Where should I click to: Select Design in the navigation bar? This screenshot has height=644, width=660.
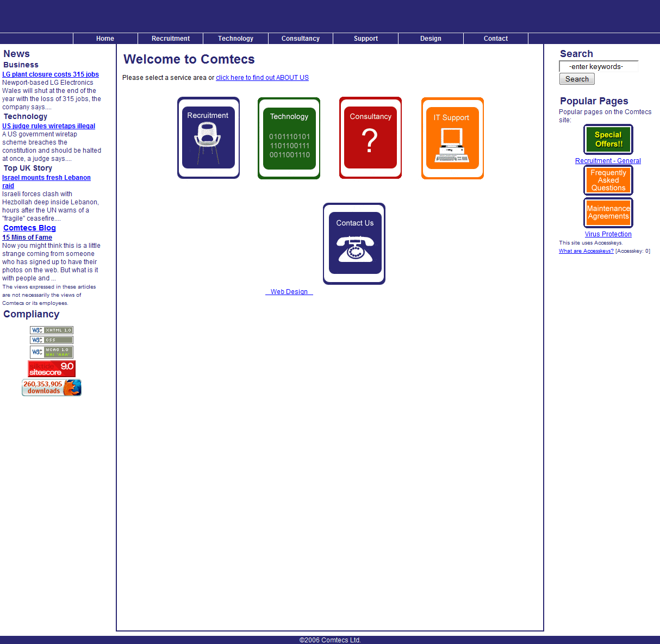[x=431, y=39]
